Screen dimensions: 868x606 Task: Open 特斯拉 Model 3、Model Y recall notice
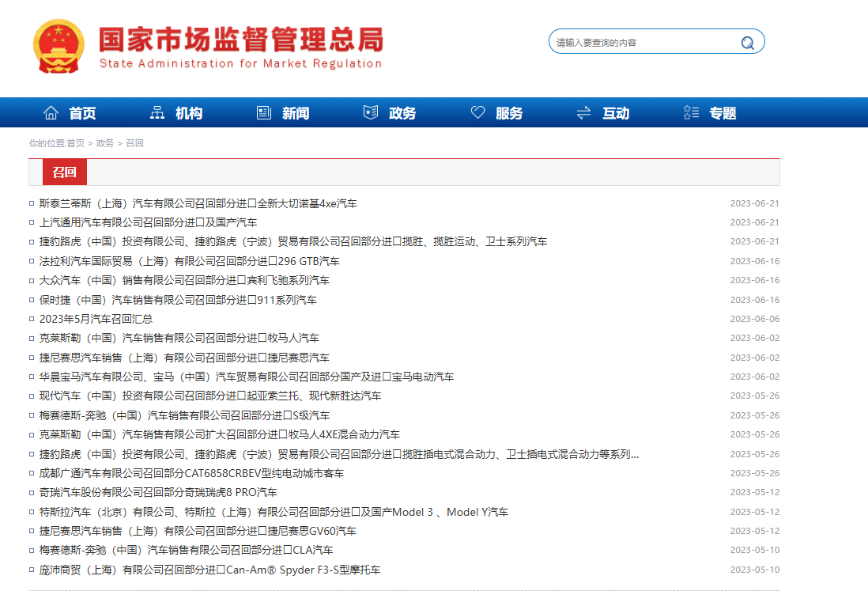[x=274, y=513]
